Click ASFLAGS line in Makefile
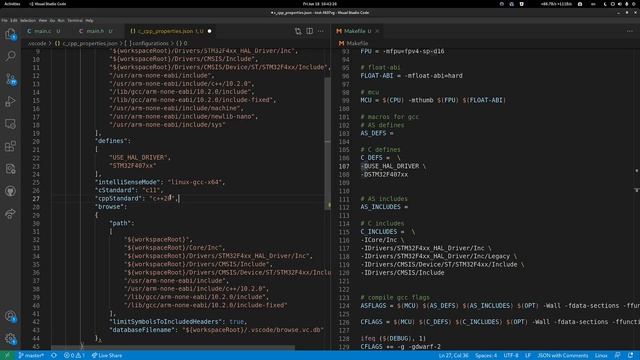This screenshot has height=360, width=640. [x=500, y=305]
